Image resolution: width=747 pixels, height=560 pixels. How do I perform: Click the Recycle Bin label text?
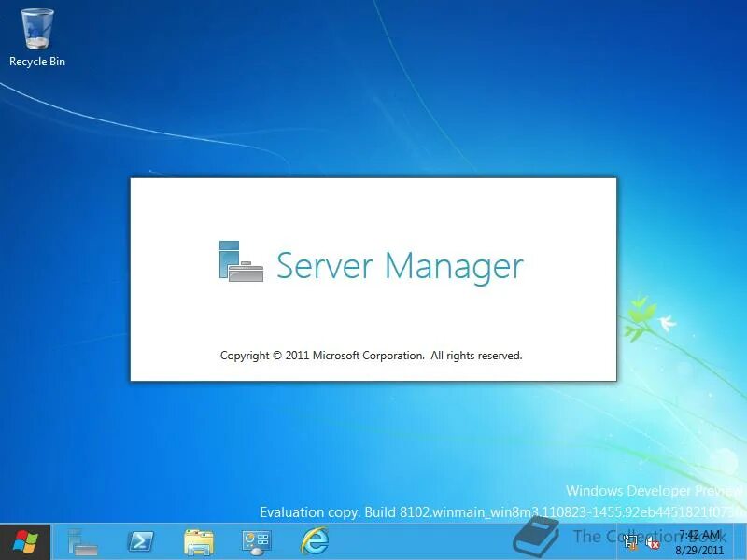(x=37, y=62)
